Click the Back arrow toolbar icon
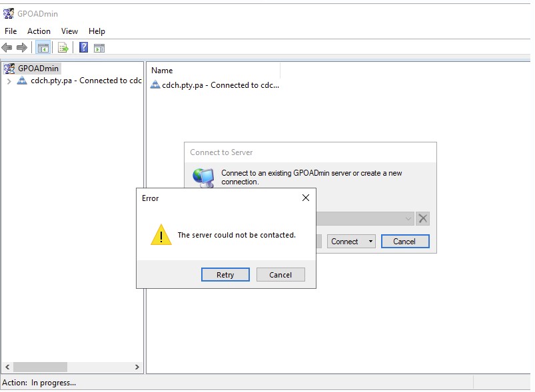Viewport: 535px width, 392px height. pos(7,47)
